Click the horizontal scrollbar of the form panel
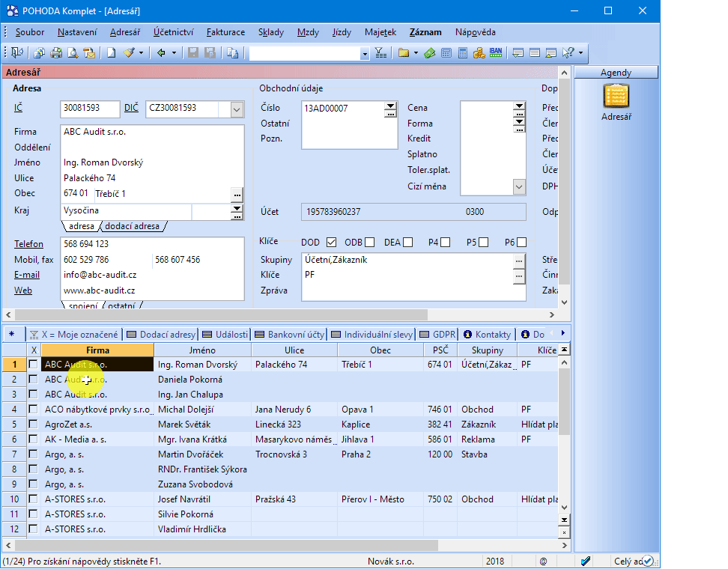Image resolution: width=728 pixels, height=569 pixels. pyautogui.click(x=222, y=314)
